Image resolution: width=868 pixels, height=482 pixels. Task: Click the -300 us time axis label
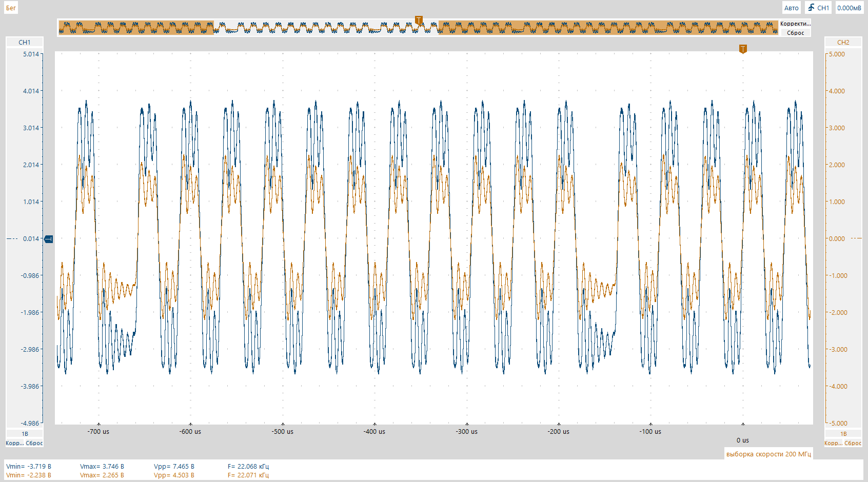466,431
